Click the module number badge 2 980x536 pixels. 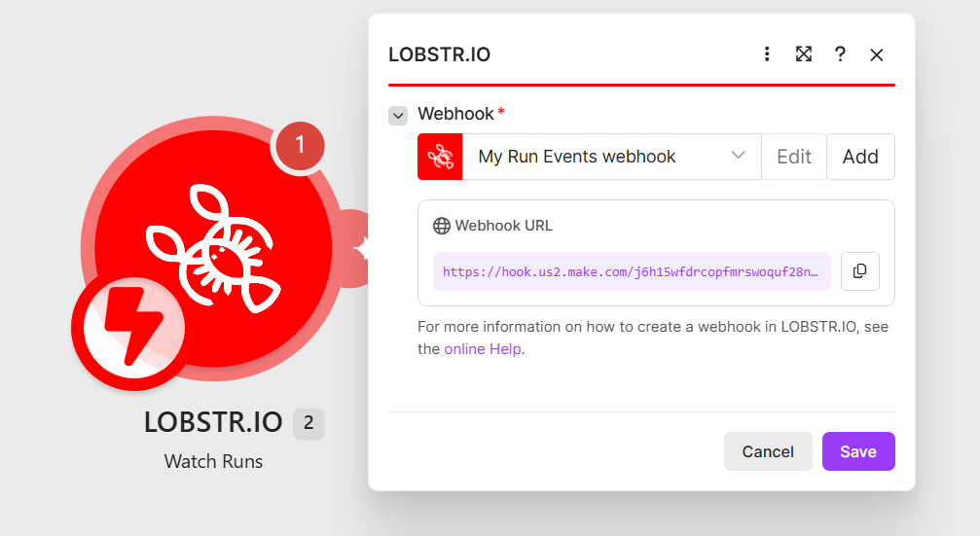pos(309,423)
